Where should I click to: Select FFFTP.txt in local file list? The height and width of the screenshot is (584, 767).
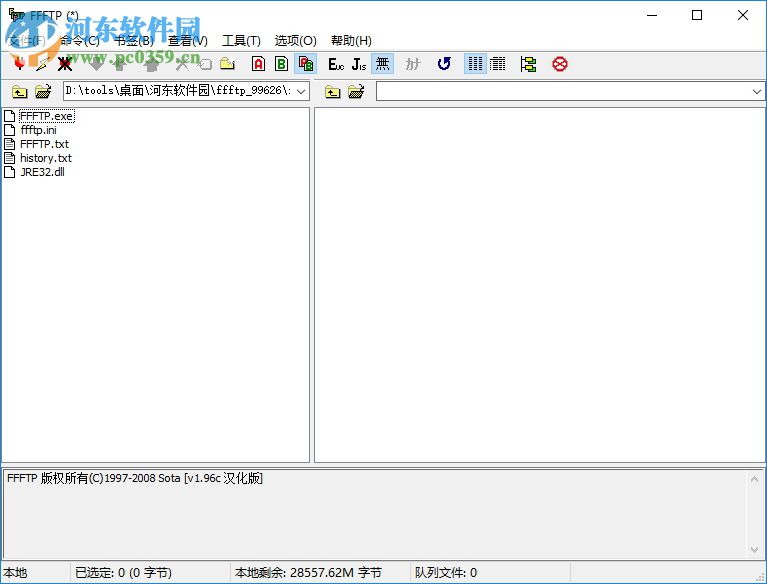[x=44, y=144]
